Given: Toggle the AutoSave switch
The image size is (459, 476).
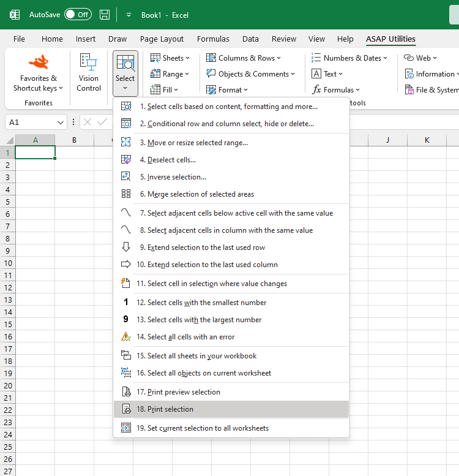Looking at the screenshot, I should (78, 15).
